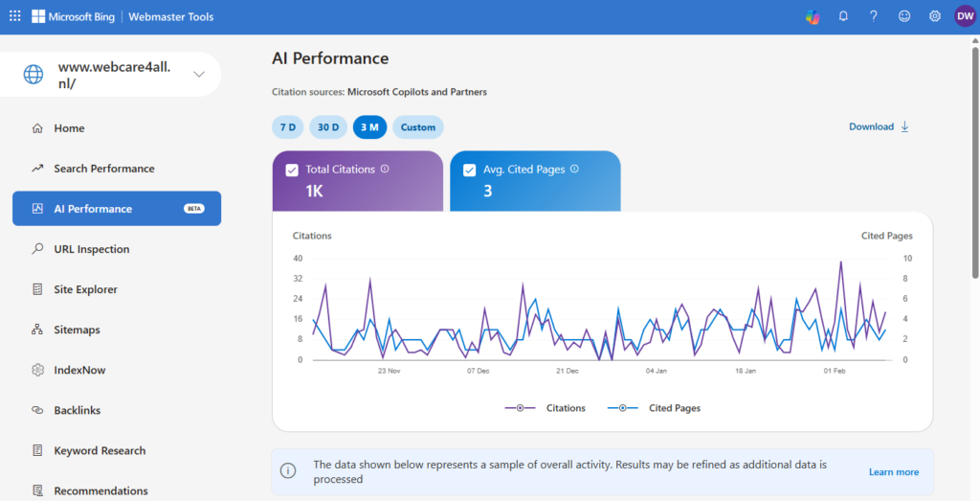Open the notifications bell
This screenshot has width=980, height=501.
tap(843, 16)
